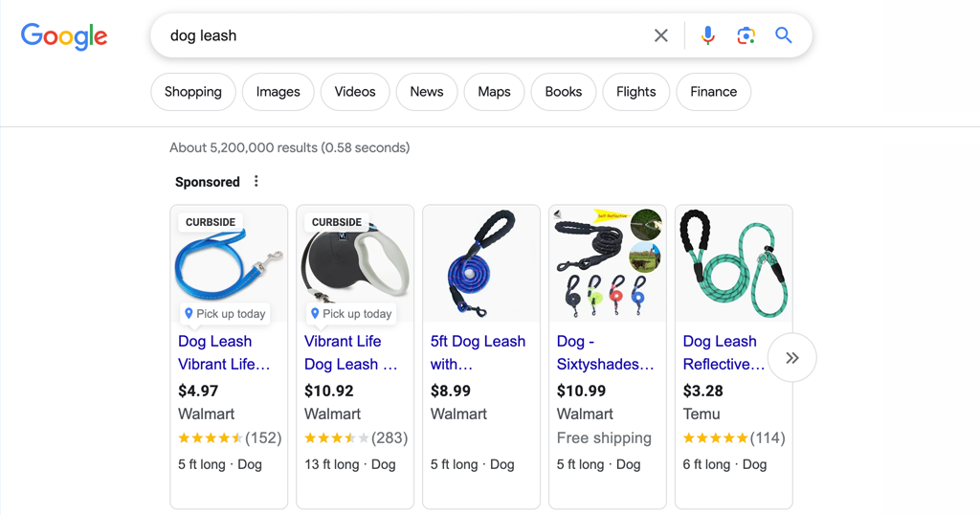Image resolution: width=980 pixels, height=515 pixels.
Task: Start voice search with microphone icon
Action: (707, 35)
